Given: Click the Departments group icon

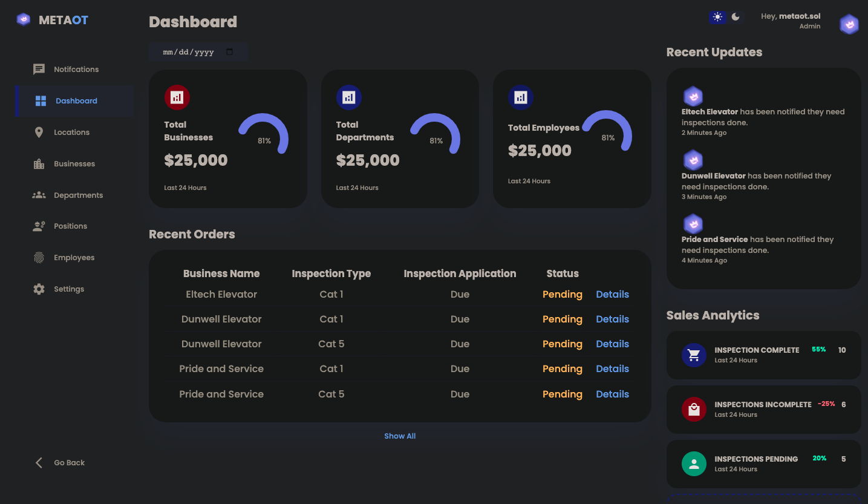Looking at the screenshot, I should click(x=39, y=195).
